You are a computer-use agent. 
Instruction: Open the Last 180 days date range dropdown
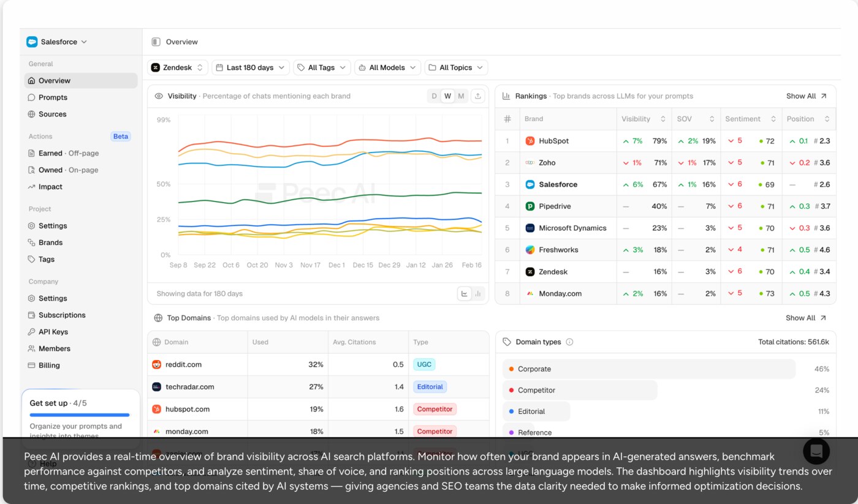251,67
